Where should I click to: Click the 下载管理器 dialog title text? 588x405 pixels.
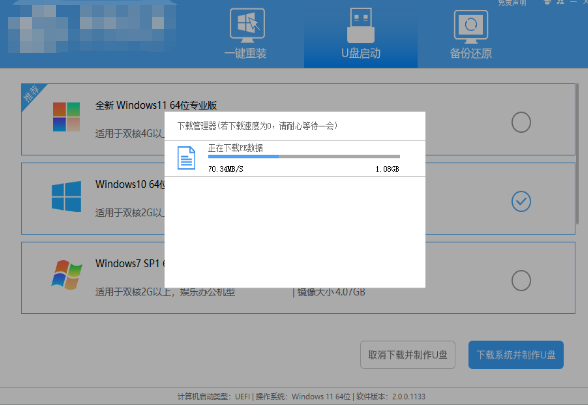[x=257, y=126]
